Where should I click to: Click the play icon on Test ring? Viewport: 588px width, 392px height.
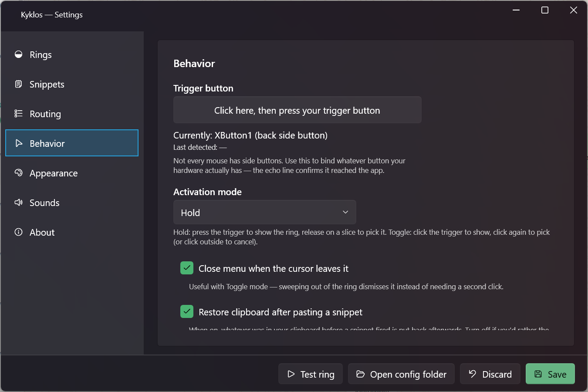click(291, 374)
